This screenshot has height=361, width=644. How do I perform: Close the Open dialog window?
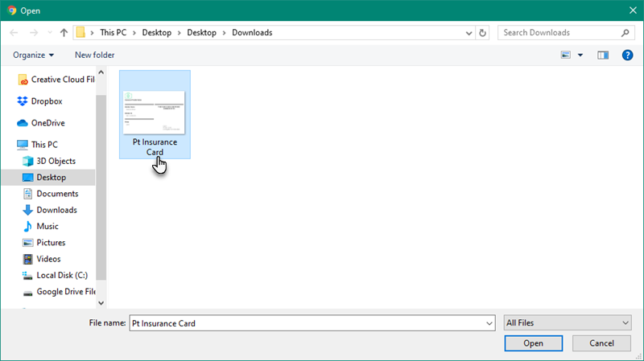pos(633,10)
